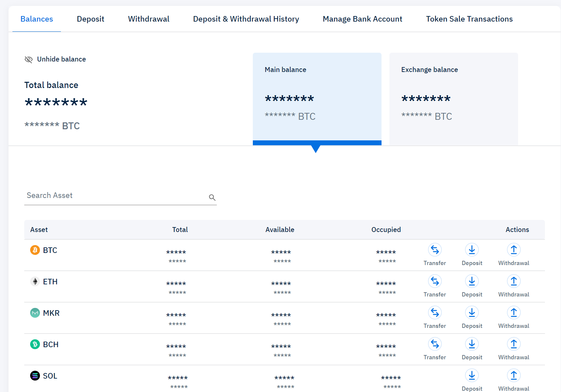This screenshot has height=392, width=561.
Task: Click the BCH Withdrawal icon
Action: tap(514, 344)
